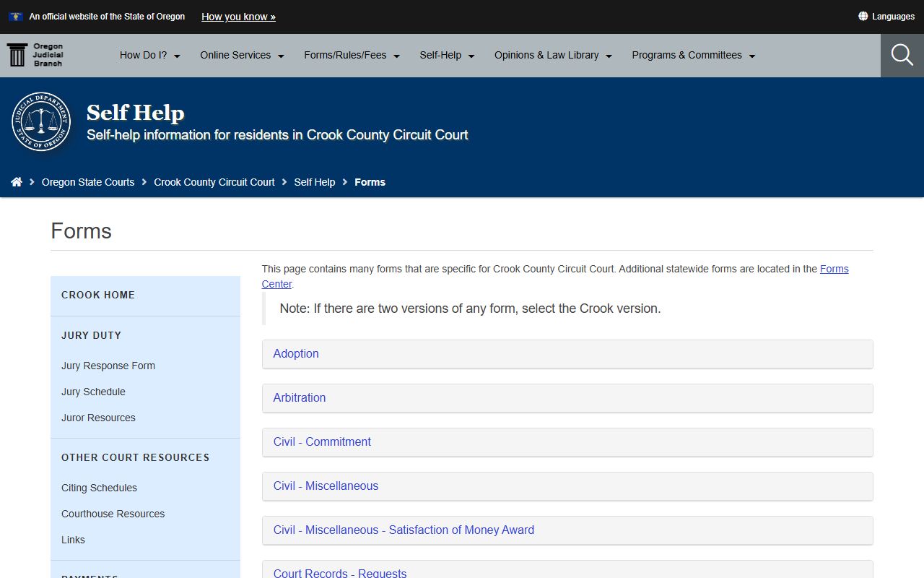Viewport: 924px width, 578px height.
Task: Click the Self Help banner title
Action: [136, 113]
